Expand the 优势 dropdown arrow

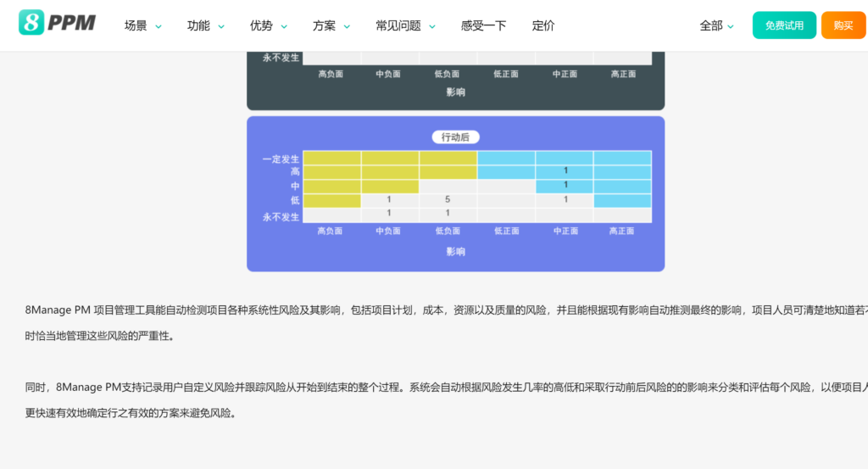[284, 27]
